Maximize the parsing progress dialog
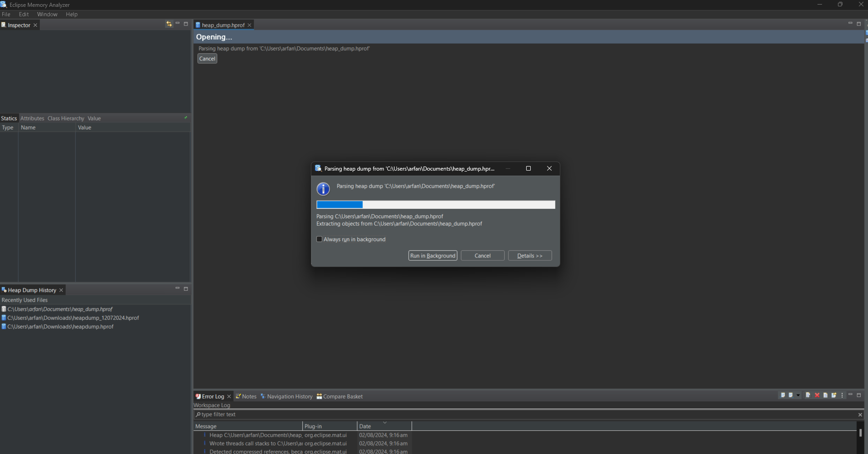Screen dimensions: 868x454 point(528,168)
